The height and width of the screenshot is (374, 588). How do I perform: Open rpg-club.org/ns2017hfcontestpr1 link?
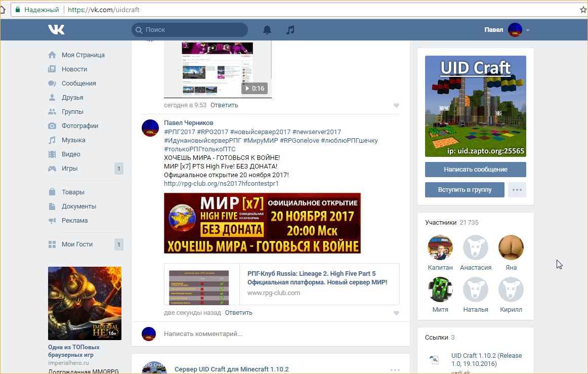coord(221,183)
